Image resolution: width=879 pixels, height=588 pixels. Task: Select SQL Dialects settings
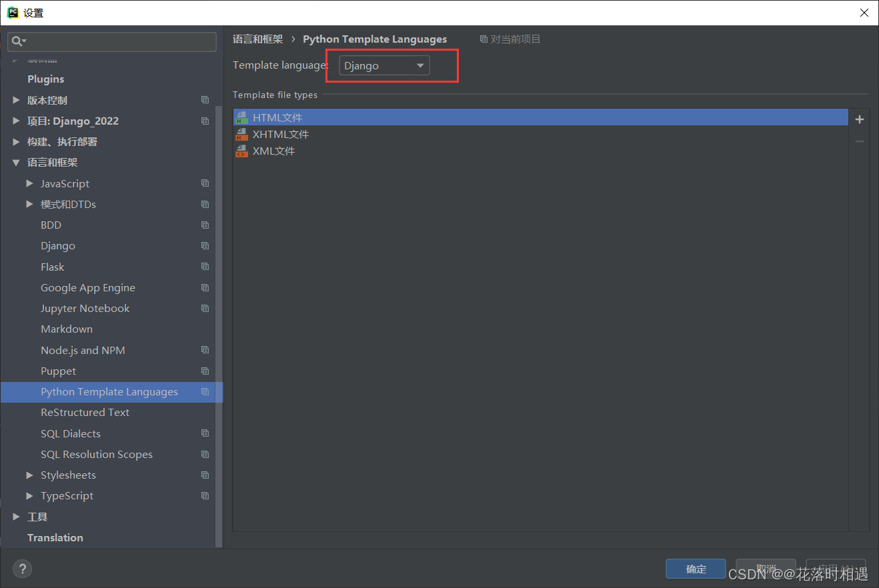[71, 433]
